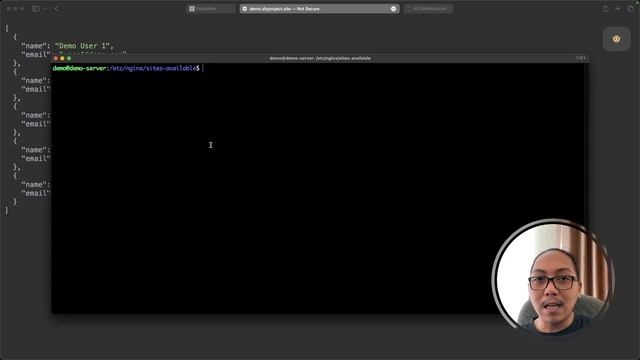Close the terminal window with red button
The height and width of the screenshot is (360, 640).
56,58
